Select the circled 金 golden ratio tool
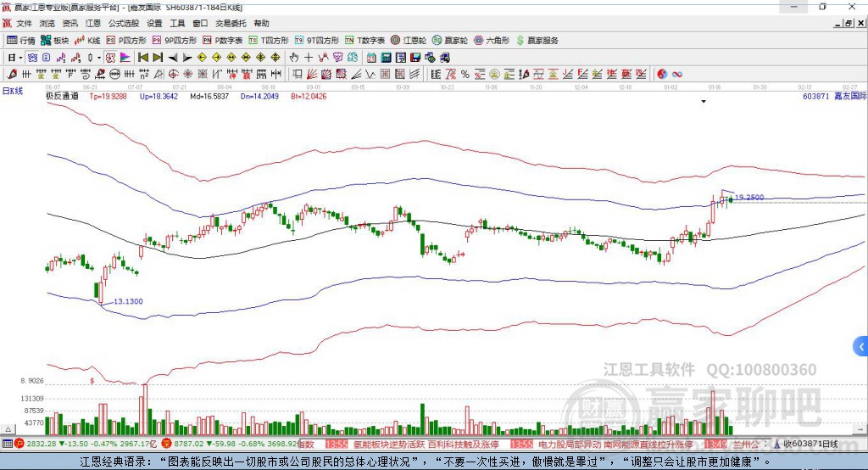 tap(494, 75)
